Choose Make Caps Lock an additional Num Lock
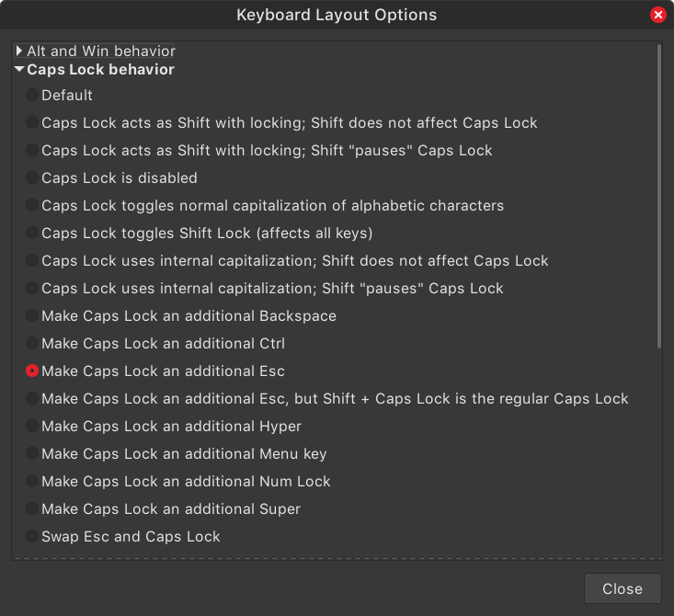The height and width of the screenshot is (616, 674). (32, 481)
